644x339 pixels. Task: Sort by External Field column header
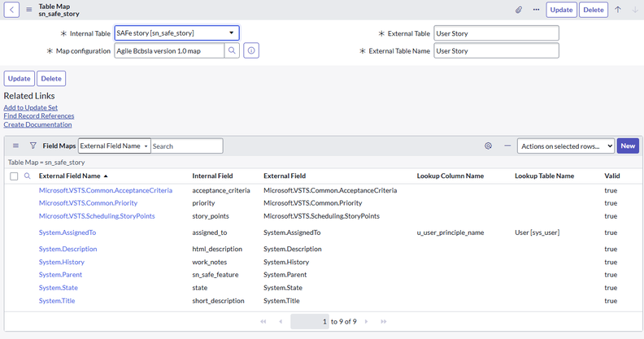point(285,176)
